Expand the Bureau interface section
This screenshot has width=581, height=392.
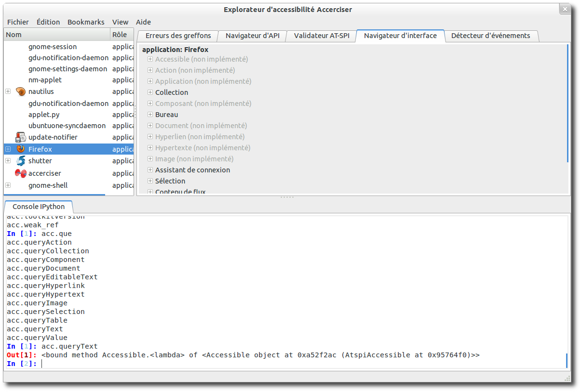150,115
